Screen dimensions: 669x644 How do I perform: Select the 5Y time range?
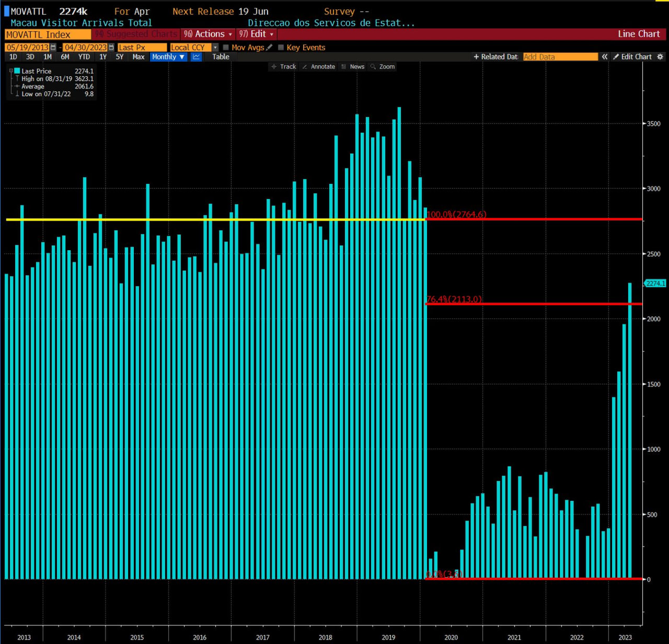(119, 57)
